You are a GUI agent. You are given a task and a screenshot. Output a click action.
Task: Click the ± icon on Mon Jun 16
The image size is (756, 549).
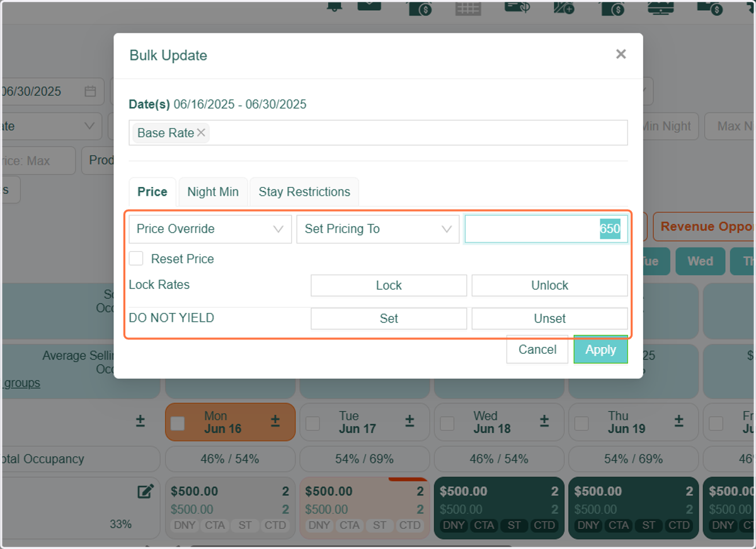[275, 422]
